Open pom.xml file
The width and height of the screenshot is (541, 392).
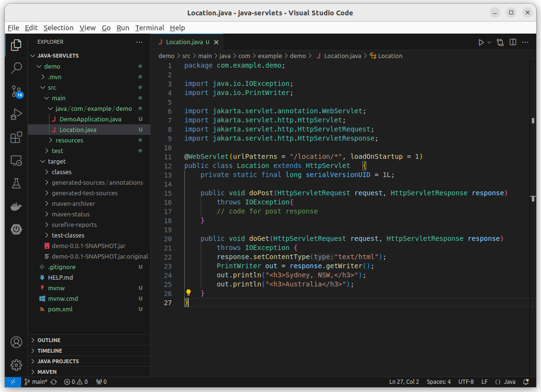pyautogui.click(x=89, y=309)
